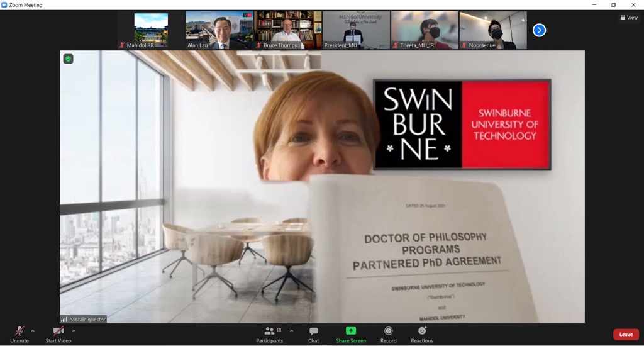The width and height of the screenshot is (644, 346).
Task: Select the Mahidol PR video thumbnail
Action: [x=151, y=30]
